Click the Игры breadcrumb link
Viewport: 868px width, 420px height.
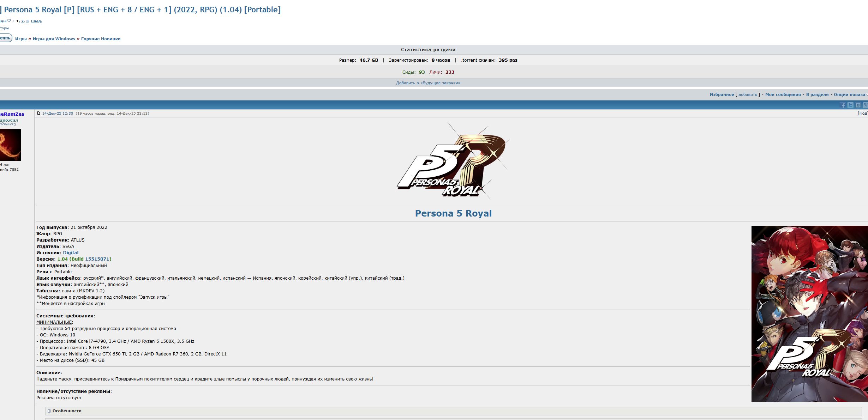pyautogui.click(x=21, y=39)
